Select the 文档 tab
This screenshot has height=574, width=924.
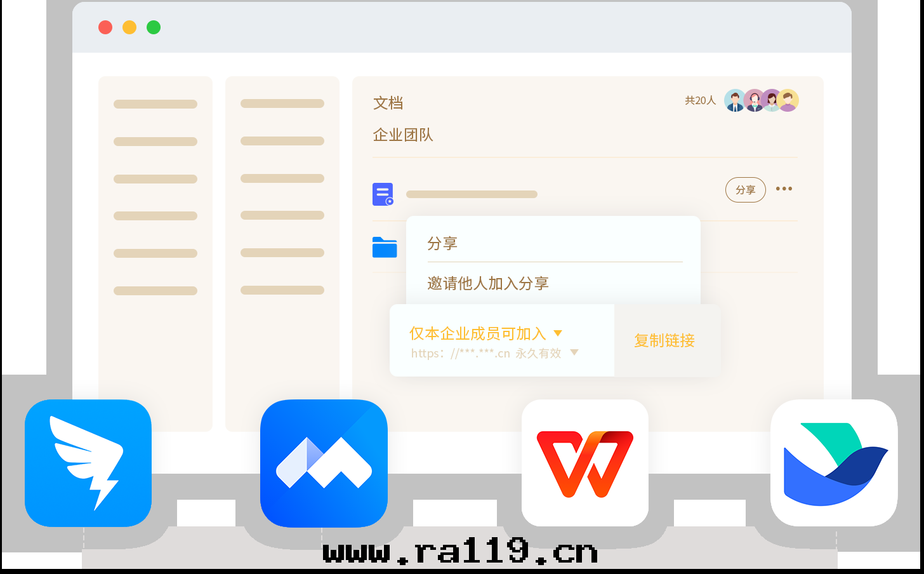tap(388, 103)
